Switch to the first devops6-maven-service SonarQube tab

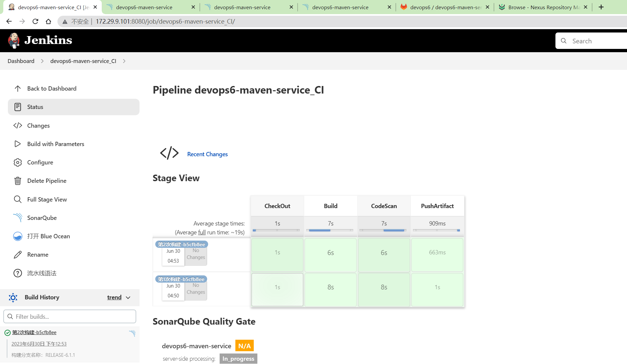coord(150,7)
